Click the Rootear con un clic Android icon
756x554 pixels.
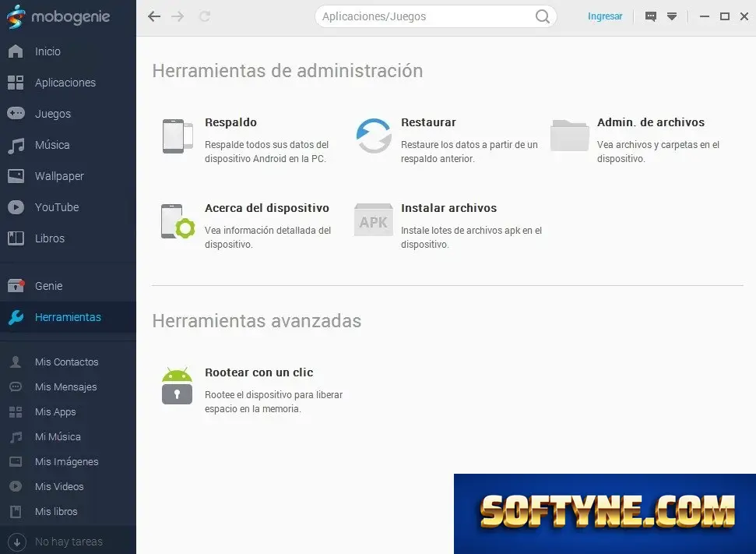(177, 386)
